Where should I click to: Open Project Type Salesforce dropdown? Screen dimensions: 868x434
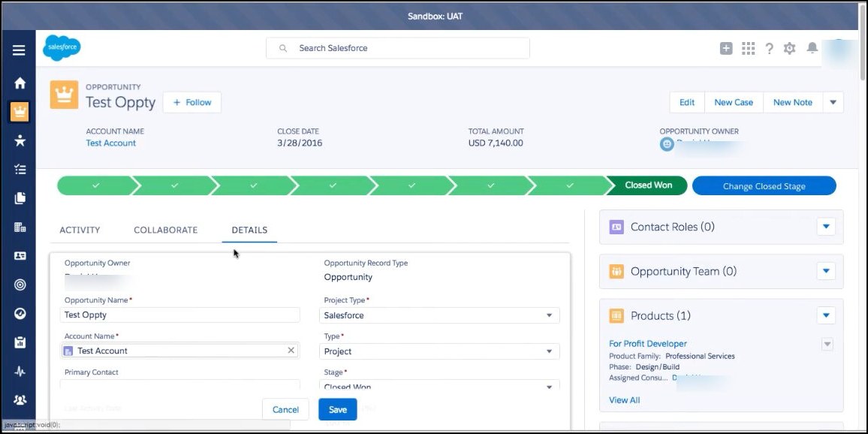coord(439,315)
